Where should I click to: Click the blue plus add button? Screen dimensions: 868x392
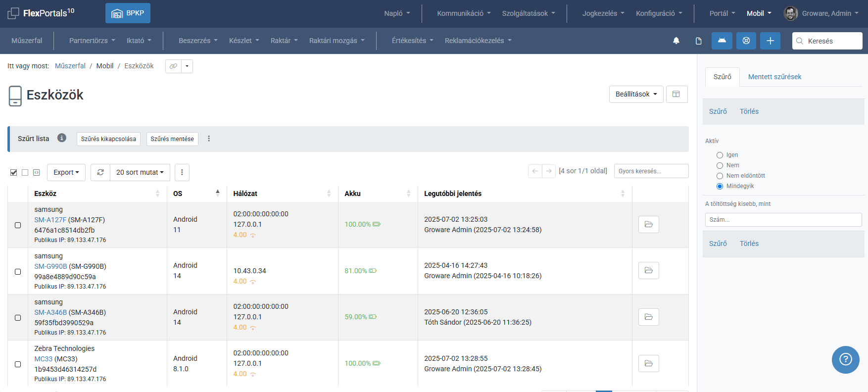771,41
